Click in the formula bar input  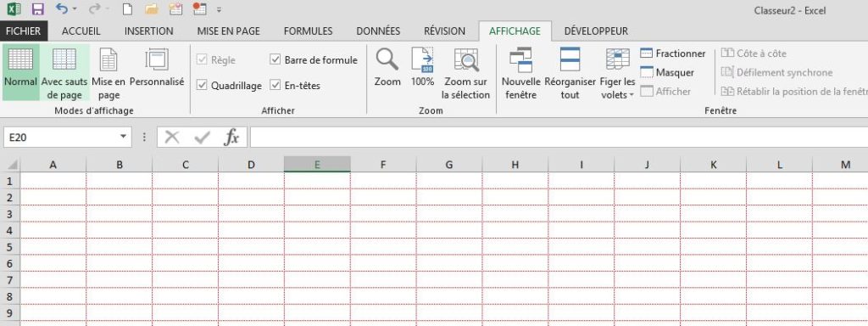pos(559,137)
